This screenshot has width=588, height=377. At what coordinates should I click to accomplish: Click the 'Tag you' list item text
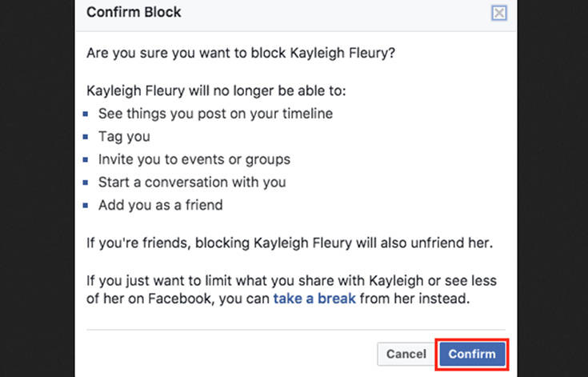click(x=124, y=137)
